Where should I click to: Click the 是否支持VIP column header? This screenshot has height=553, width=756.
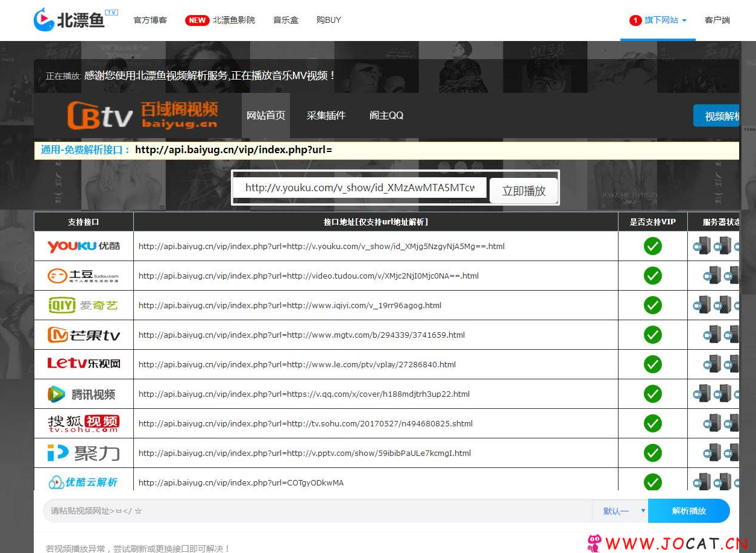[653, 222]
